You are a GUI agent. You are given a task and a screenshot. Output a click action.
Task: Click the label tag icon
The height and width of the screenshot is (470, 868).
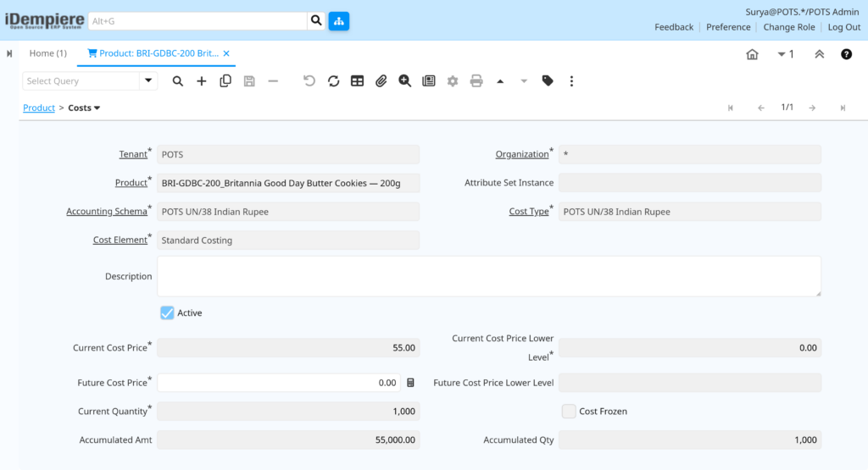pos(548,81)
